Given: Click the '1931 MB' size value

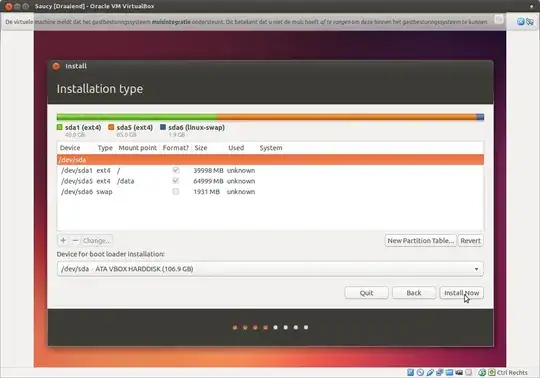Looking at the screenshot, I should tap(206, 192).
